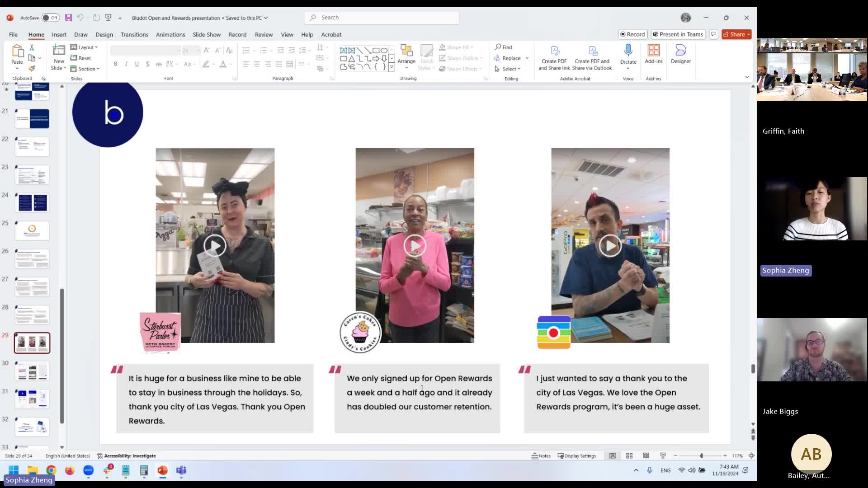Click Display Settings in status bar
The width and height of the screenshot is (868, 488).
coord(577,456)
